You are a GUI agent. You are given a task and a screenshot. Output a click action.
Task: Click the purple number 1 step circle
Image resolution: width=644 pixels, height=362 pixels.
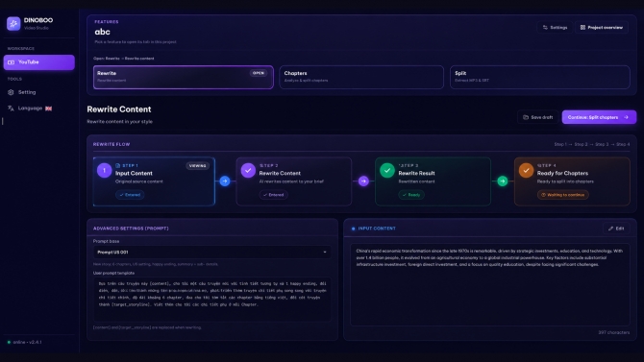point(105,170)
